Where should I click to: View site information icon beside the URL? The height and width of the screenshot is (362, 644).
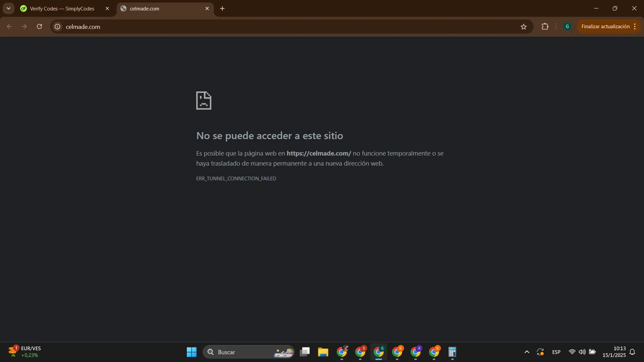click(x=58, y=27)
